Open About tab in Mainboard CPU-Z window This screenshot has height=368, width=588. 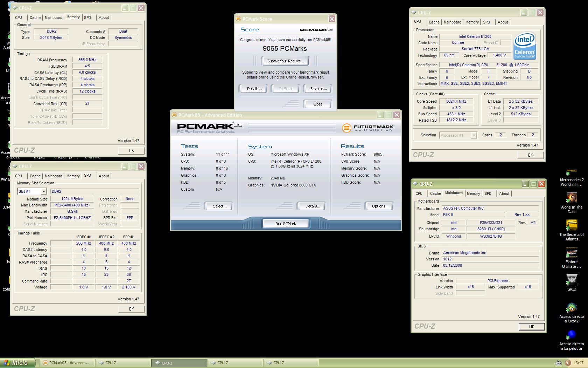point(504,193)
